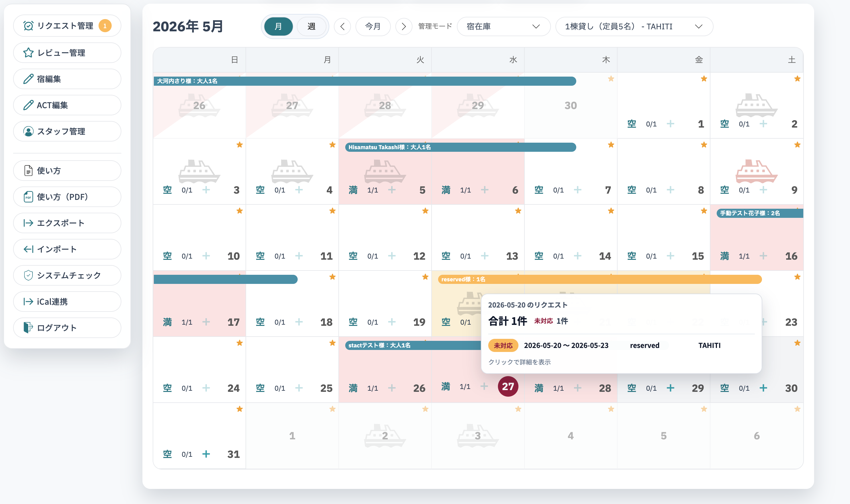Click the plus icon on May 30

pyautogui.click(x=763, y=388)
